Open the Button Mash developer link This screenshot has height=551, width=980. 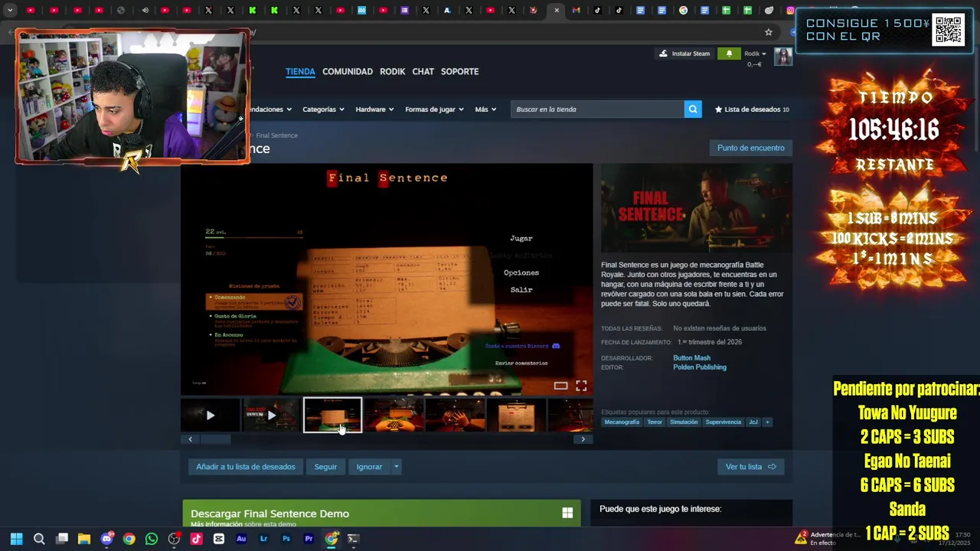pos(691,358)
